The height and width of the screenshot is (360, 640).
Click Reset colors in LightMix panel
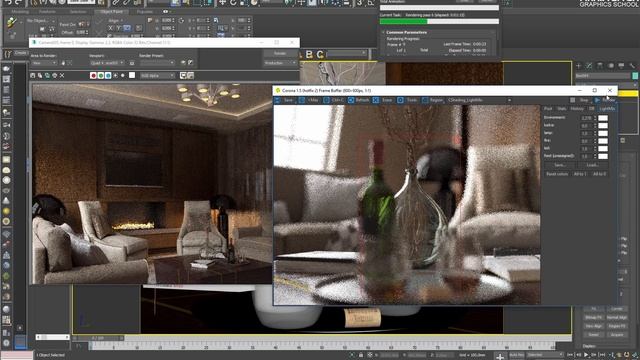(557, 174)
